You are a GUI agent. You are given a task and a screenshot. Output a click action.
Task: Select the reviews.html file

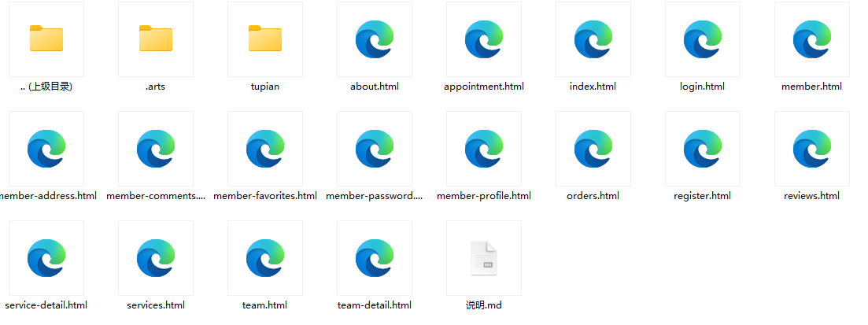811,149
